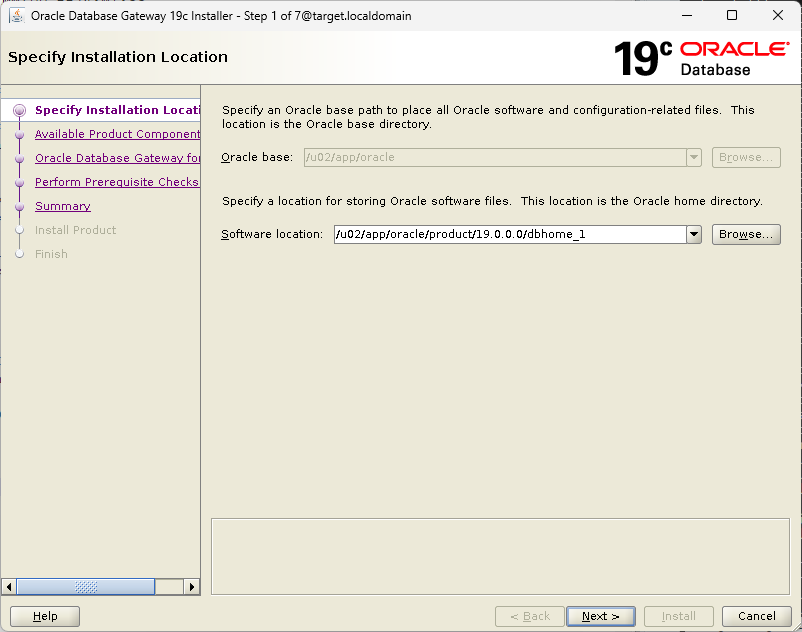Click the Next button
The height and width of the screenshot is (632, 802).
[600, 616]
